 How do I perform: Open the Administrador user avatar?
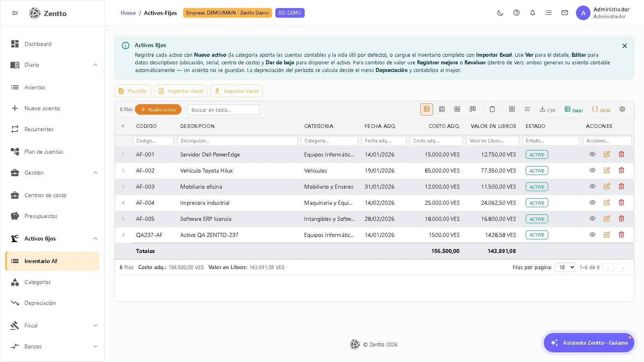click(x=583, y=13)
